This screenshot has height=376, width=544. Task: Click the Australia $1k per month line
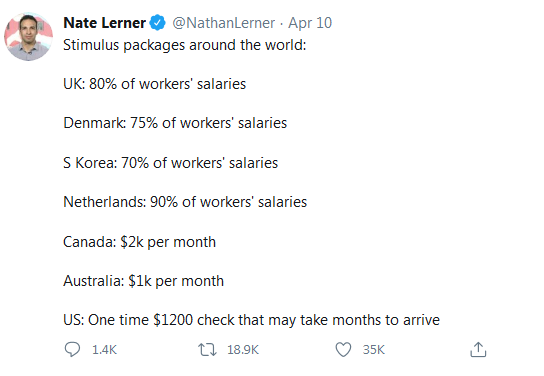143,281
